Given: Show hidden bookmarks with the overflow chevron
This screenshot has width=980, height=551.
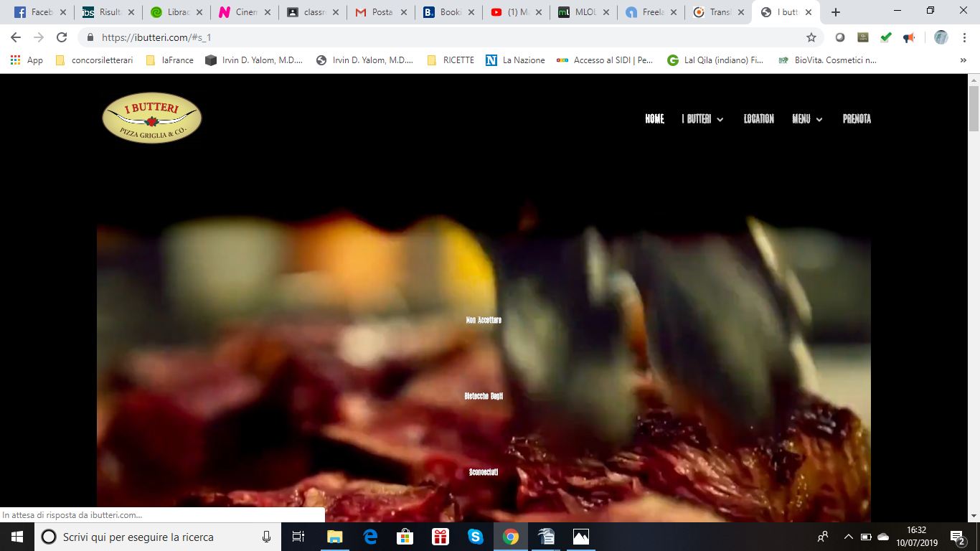Looking at the screenshot, I should [963, 60].
